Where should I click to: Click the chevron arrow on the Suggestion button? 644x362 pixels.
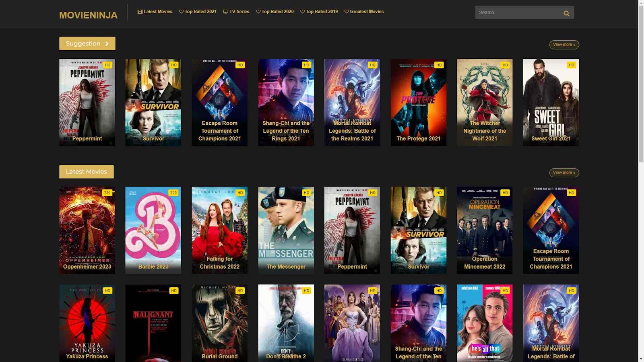[x=107, y=44]
